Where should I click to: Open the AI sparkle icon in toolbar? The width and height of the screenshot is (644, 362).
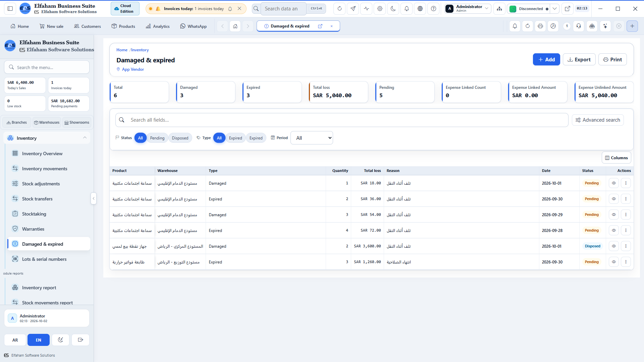pyautogui.click(x=605, y=26)
